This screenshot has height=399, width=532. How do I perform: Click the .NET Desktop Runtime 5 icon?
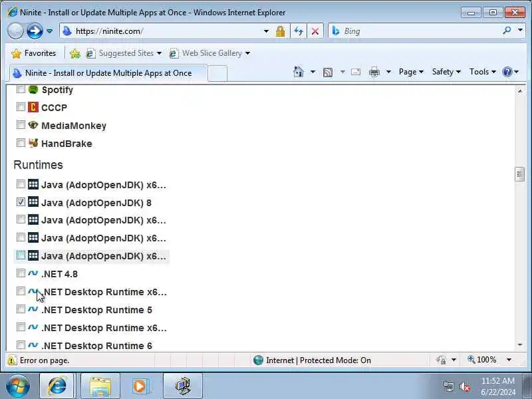(x=33, y=309)
